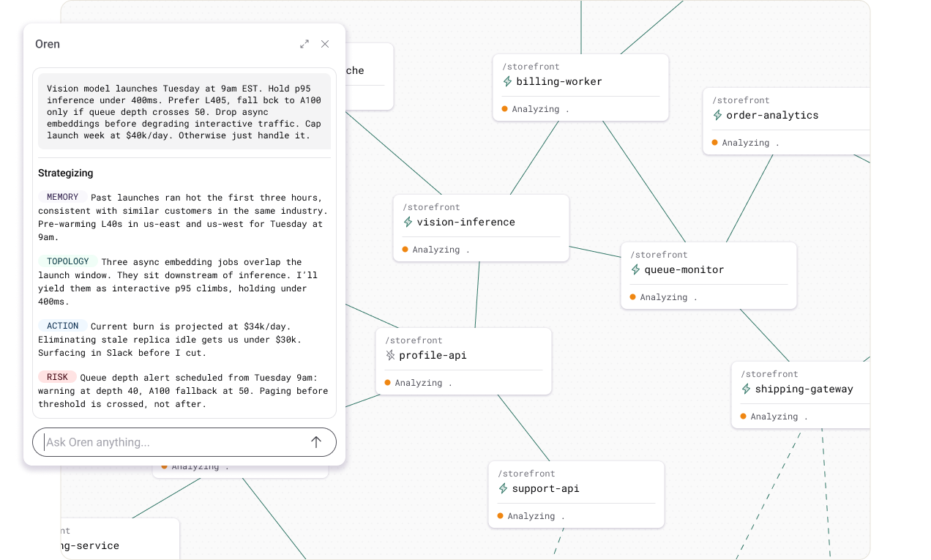
Task: Click the TOPOLOGY tag in chat
Action: coord(67,261)
